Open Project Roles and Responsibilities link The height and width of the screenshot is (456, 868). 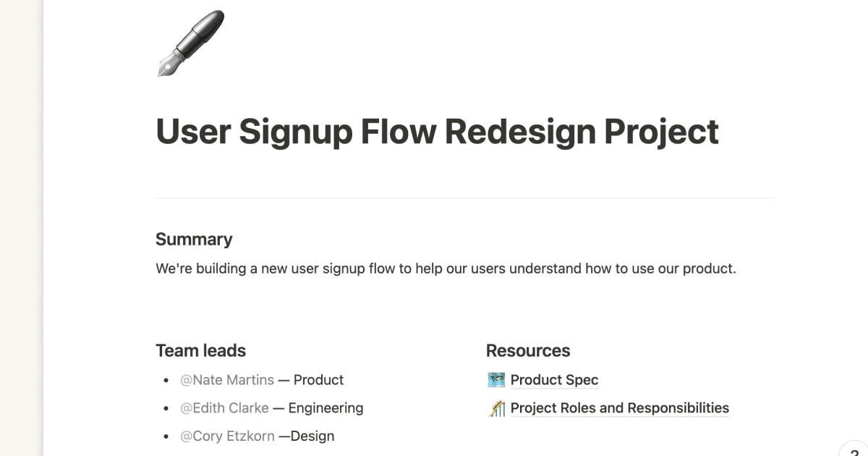[619, 408]
